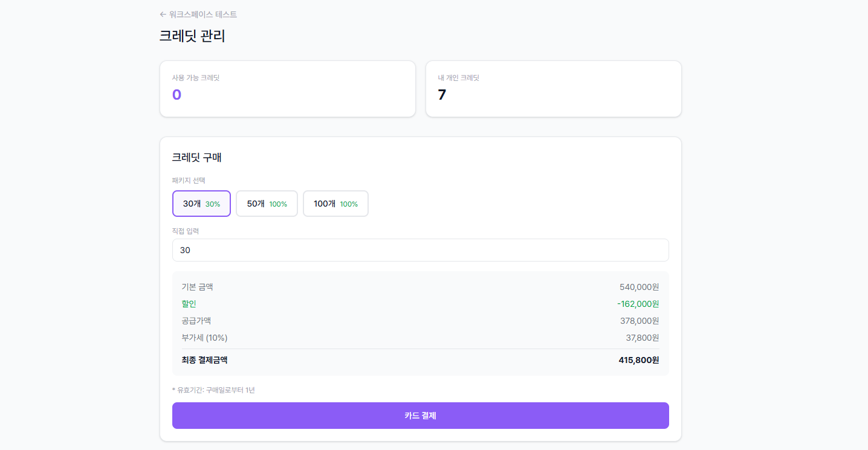Click the 최종 결제금액 total 415,800원
Screen dimensions: 868x450
pyautogui.click(x=638, y=360)
